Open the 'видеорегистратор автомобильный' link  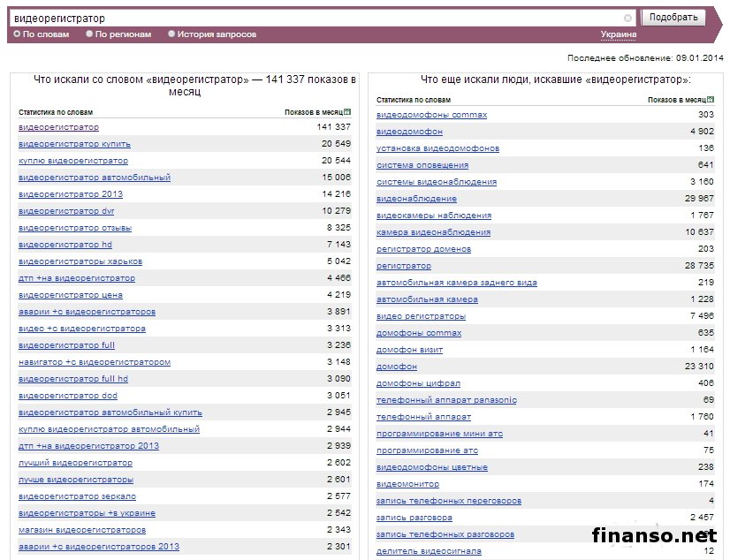tap(95, 178)
